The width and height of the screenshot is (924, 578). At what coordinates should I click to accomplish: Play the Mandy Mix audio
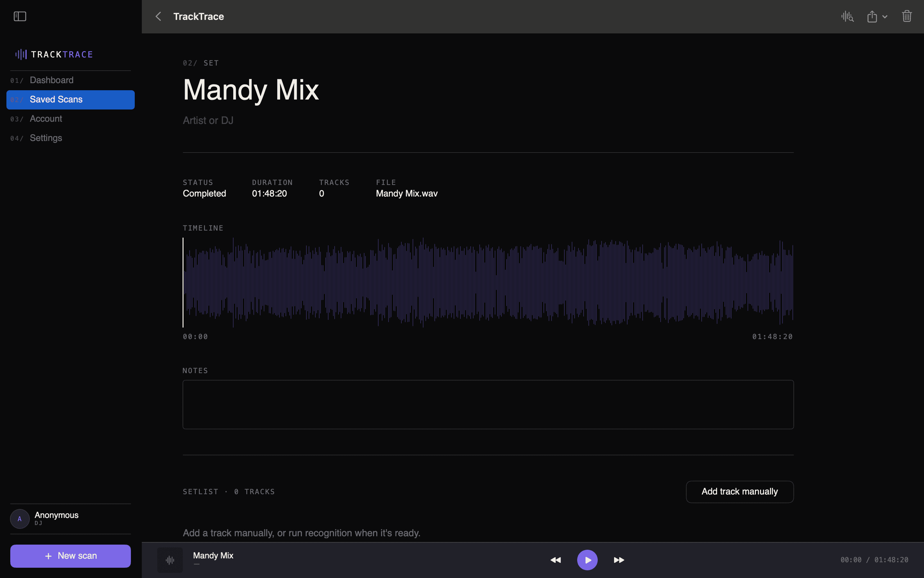pos(587,560)
